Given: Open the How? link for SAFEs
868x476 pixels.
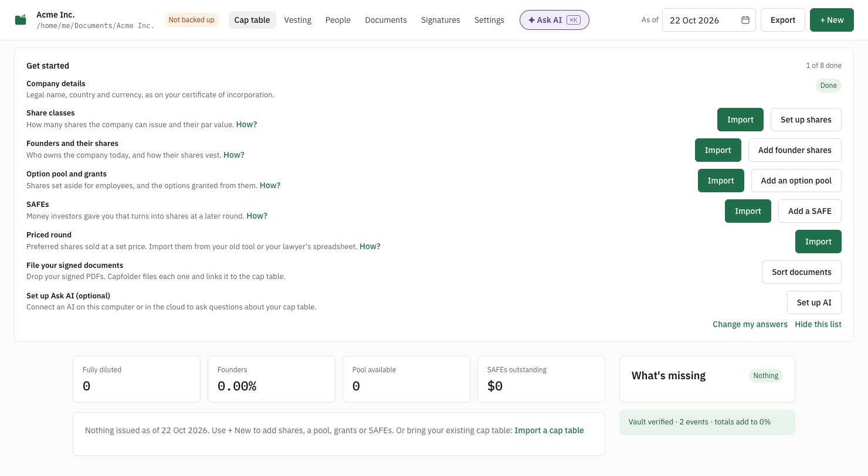Looking at the screenshot, I should (x=257, y=216).
